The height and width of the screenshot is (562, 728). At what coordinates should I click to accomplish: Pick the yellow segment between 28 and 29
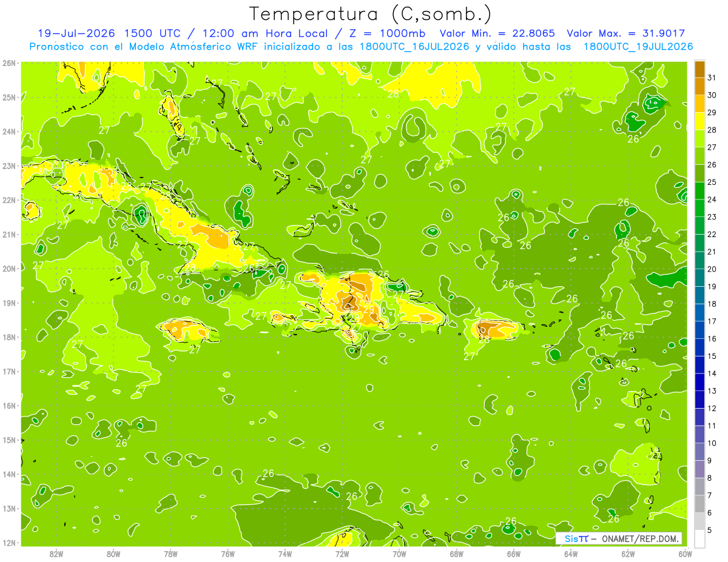[x=699, y=121]
